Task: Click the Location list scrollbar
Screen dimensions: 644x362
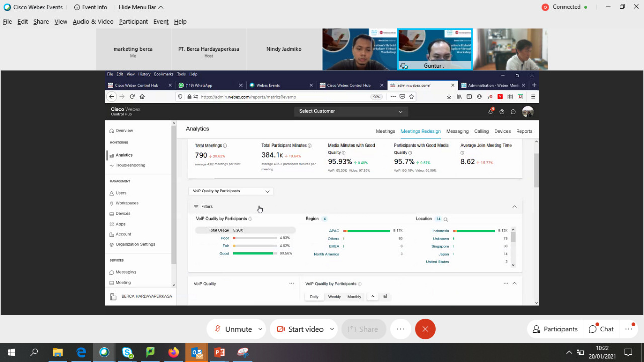Action: 513,237
